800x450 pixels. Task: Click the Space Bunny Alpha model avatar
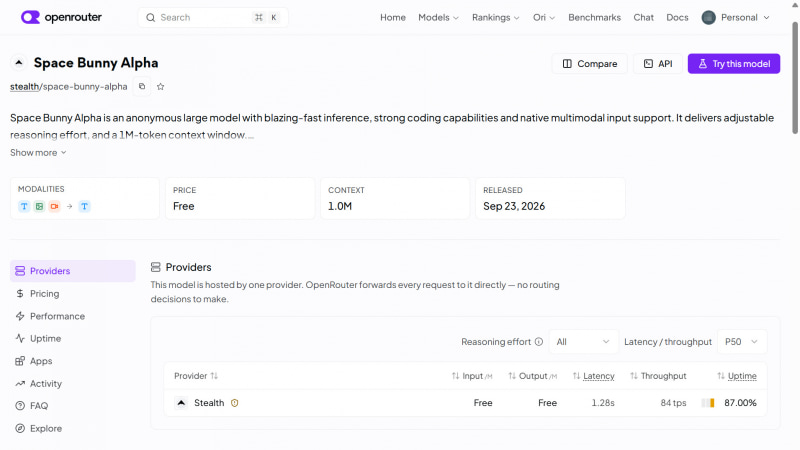pyautogui.click(x=19, y=63)
